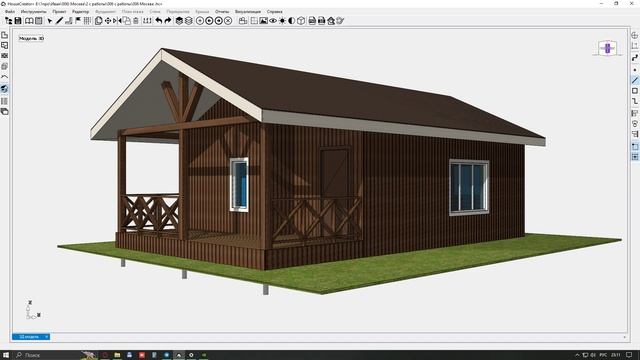Click the view orientation cube widget
Viewport: 640px width, 360px height.
tap(607, 48)
